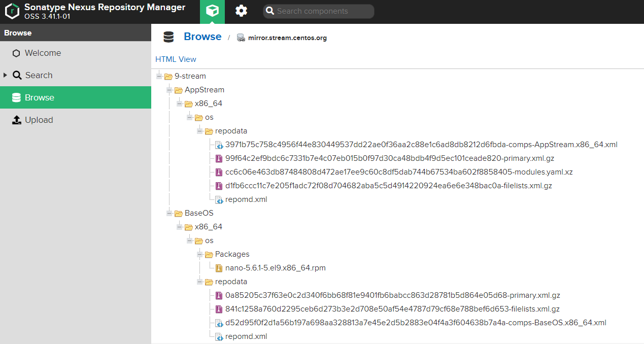
Task: Collapse the AppStream folder node
Action: point(170,90)
